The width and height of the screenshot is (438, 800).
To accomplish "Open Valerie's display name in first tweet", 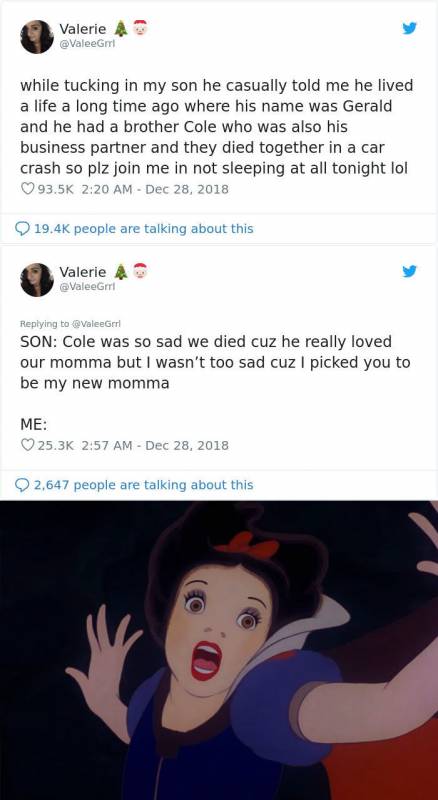I will (x=83, y=29).
